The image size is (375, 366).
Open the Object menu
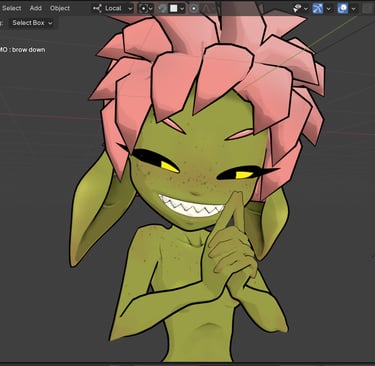pos(60,8)
